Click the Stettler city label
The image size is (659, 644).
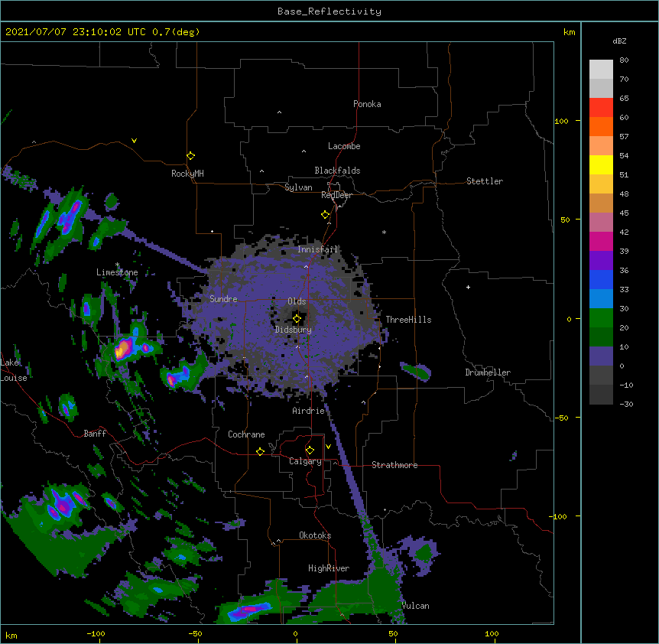[x=485, y=181]
